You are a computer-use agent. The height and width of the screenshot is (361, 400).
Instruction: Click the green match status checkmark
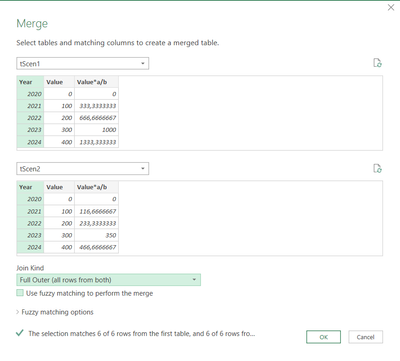tap(20, 333)
